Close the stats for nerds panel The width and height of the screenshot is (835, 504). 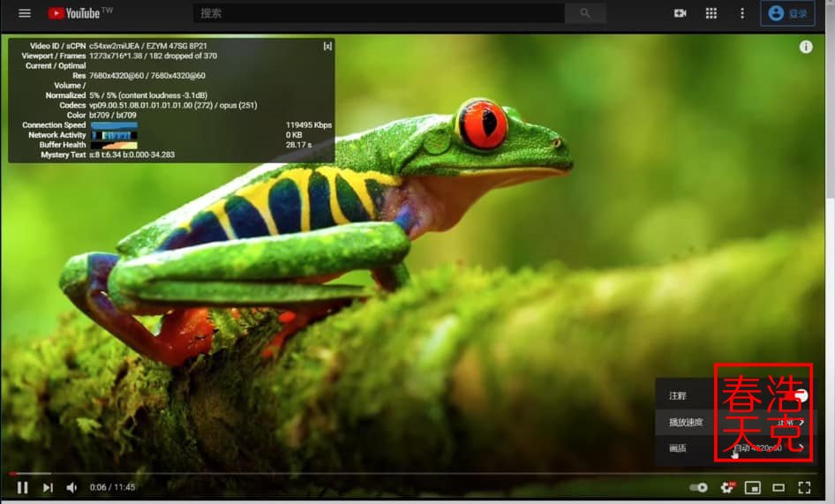coord(327,46)
